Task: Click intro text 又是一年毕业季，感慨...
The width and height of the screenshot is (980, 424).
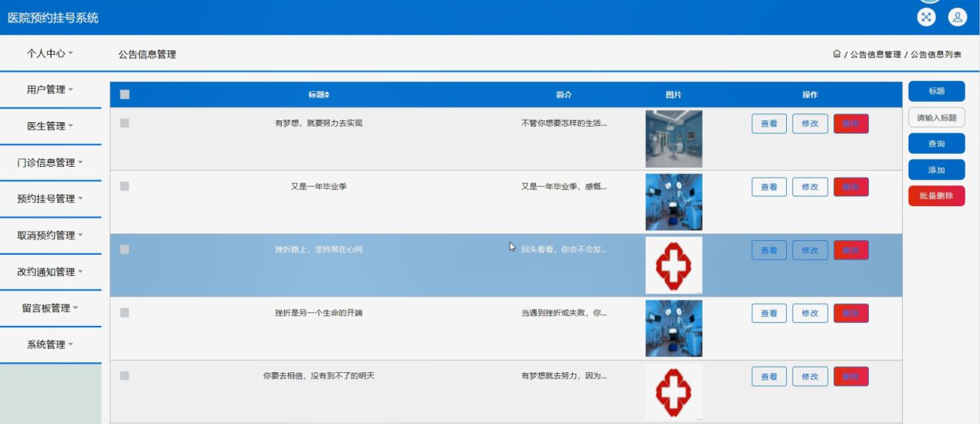Action: [564, 186]
